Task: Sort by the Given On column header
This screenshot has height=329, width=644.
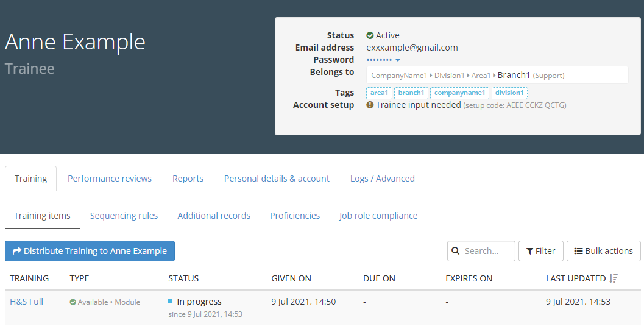Action: click(x=291, y=278)
